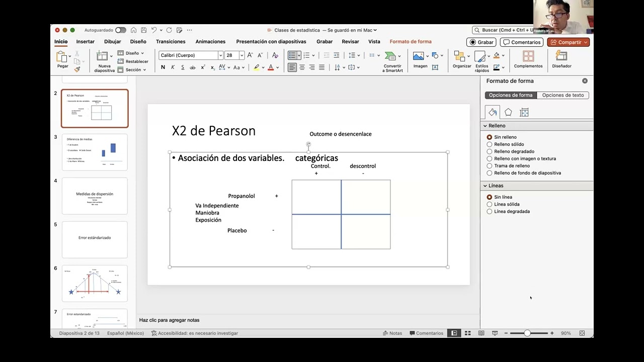Apply superscript x² formatting
The height and width of the screenshot is (362, 644).
click(x=203, y=67)
